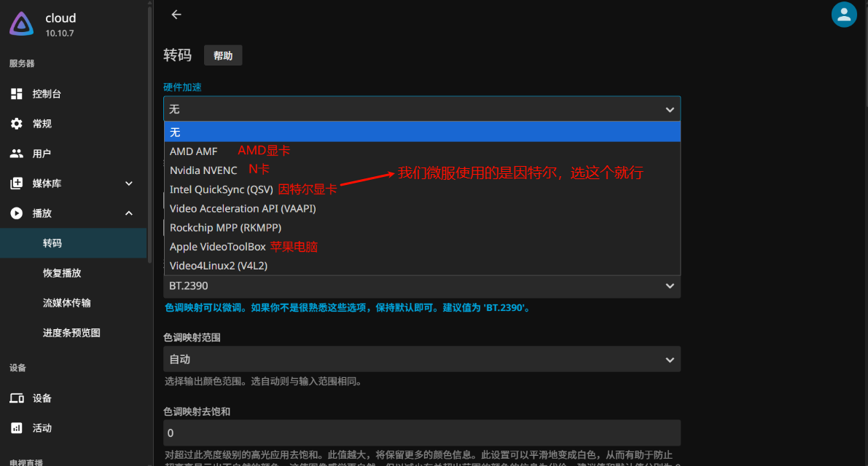Open 常规 settings in the sidebar

[x=73, y=124]
